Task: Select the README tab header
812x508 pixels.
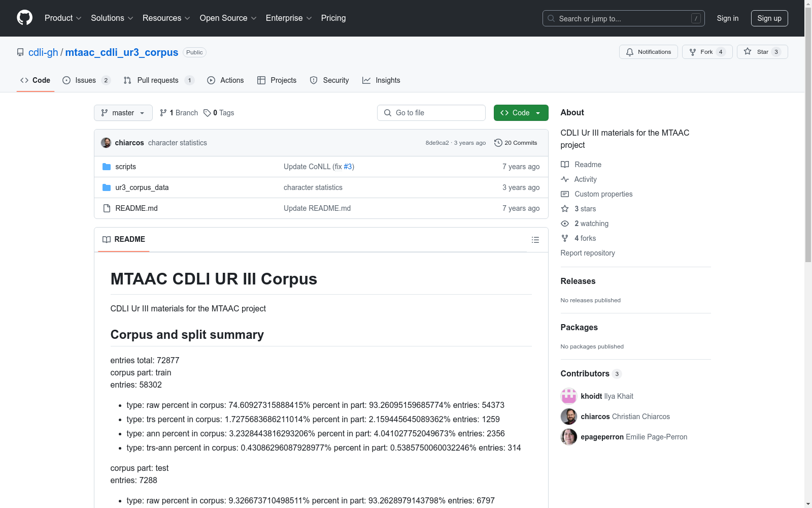Action: click(x=124, y=239)
